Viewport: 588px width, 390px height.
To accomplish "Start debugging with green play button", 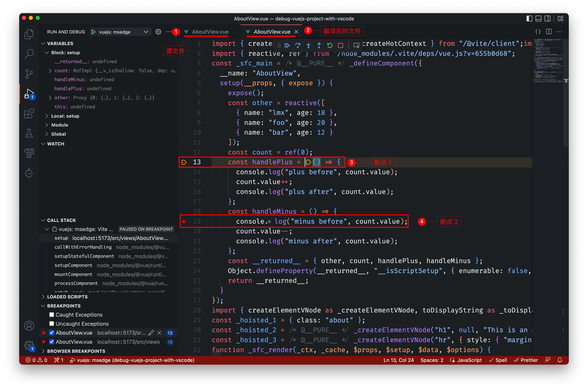I will [93, 32].
